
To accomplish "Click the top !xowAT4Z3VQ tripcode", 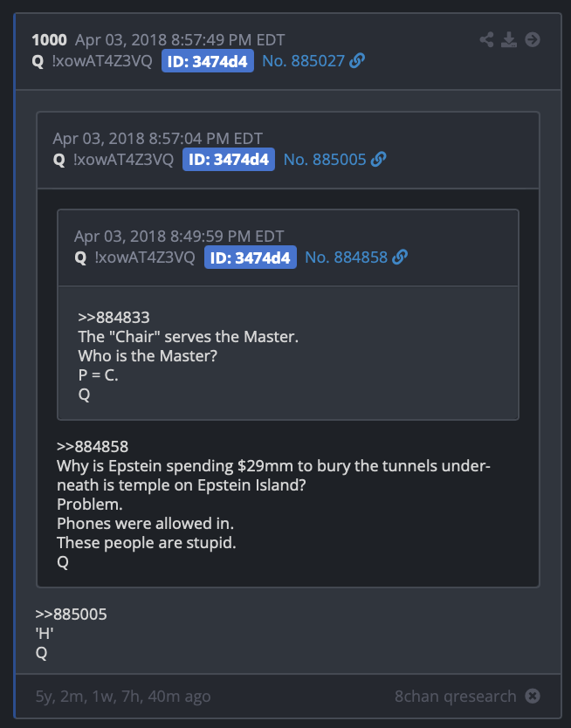I will click(102, 61).
